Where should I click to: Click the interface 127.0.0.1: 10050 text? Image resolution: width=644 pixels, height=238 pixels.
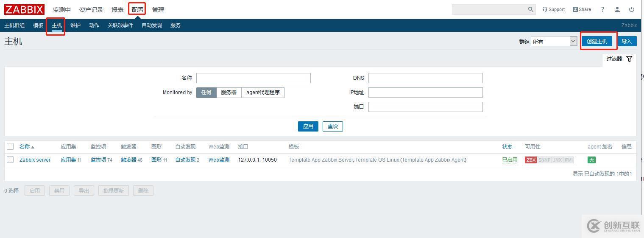[257, 160]
